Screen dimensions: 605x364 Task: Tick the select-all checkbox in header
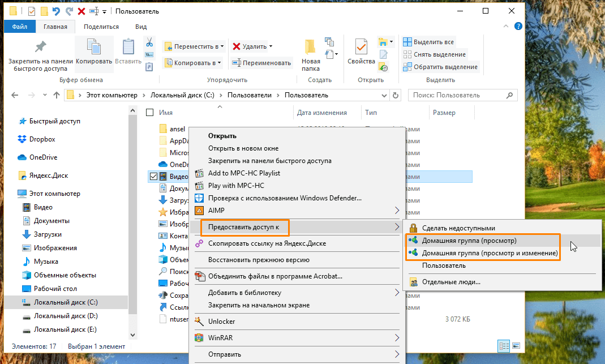pos(150,112)
